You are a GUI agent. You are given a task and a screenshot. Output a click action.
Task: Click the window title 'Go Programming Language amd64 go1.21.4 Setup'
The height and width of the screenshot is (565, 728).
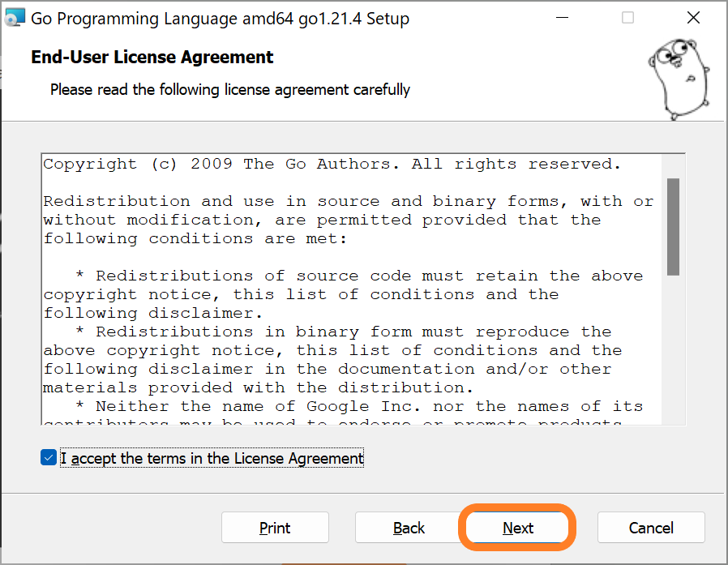point(220,19)
